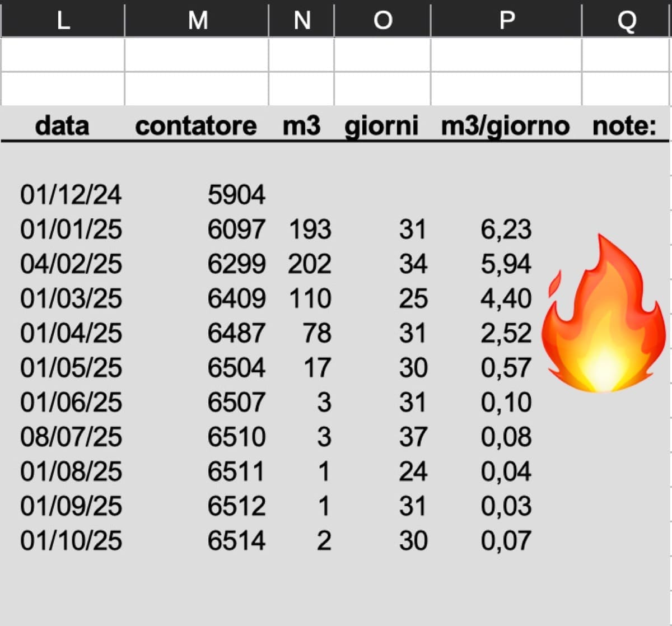Click the 0,07 m3/giorno cell
672x626 pixels.
pyautogui.click(x=506, y=540)
